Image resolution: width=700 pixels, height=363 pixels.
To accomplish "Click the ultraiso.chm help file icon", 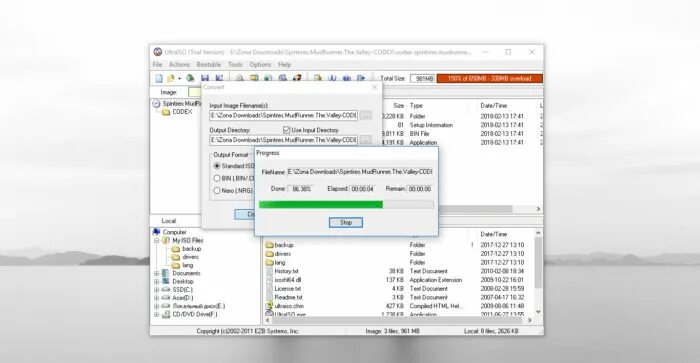I will 269,306.
